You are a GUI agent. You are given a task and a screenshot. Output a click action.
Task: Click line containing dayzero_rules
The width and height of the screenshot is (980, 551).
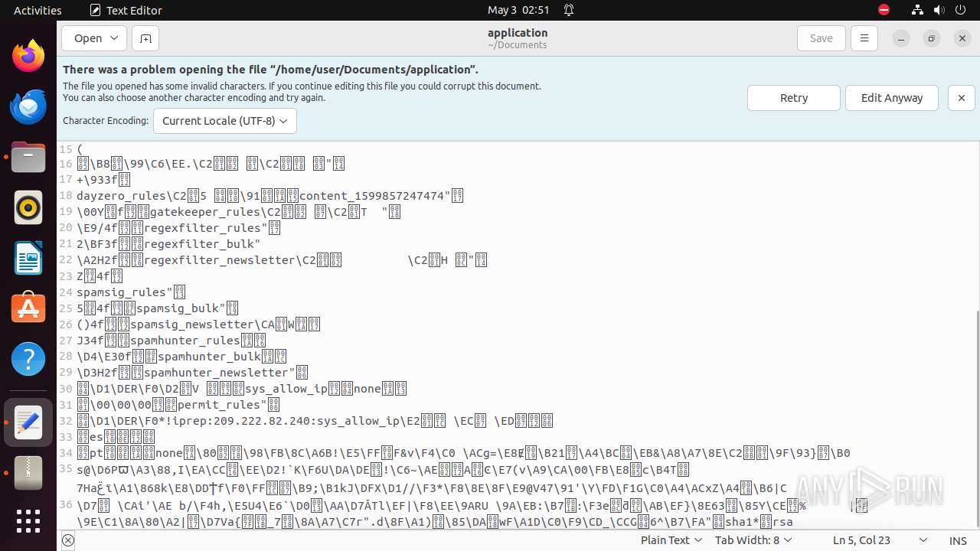[x=269, y=196]
